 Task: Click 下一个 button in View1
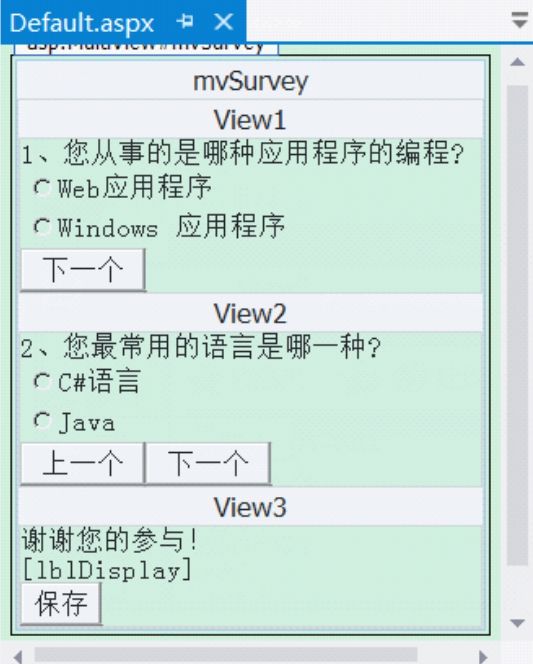[83, 270]
